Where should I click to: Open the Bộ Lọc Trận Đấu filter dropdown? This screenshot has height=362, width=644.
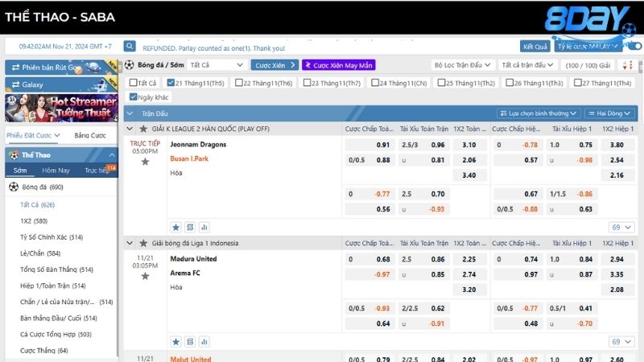tap(462, 65)
